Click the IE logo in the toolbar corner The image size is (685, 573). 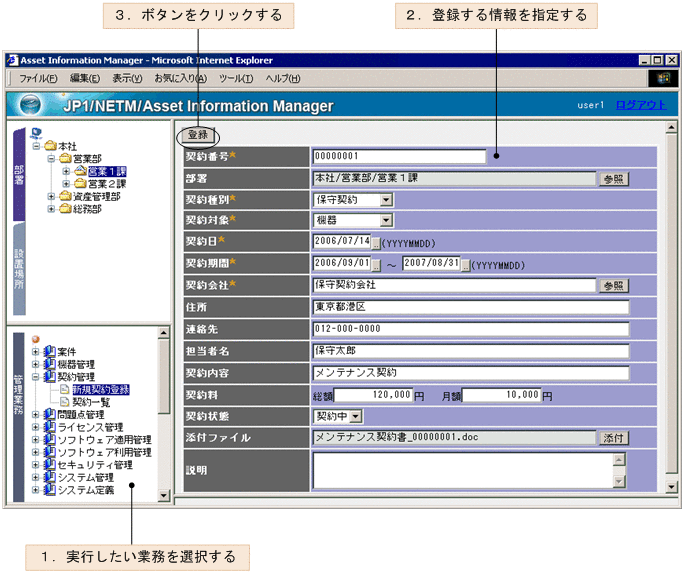click(x=663, y=78)
